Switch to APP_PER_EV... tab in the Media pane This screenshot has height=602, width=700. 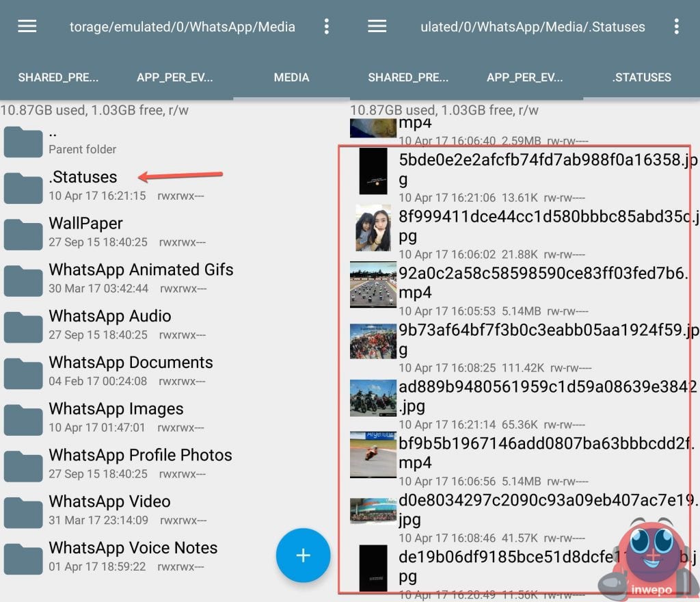(174, 77)
